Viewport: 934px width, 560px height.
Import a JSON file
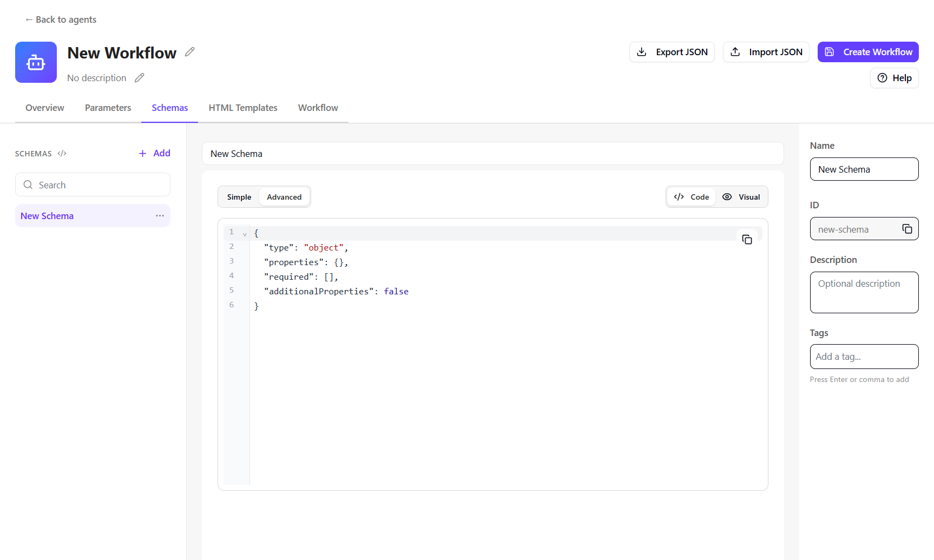click(766, 52)
